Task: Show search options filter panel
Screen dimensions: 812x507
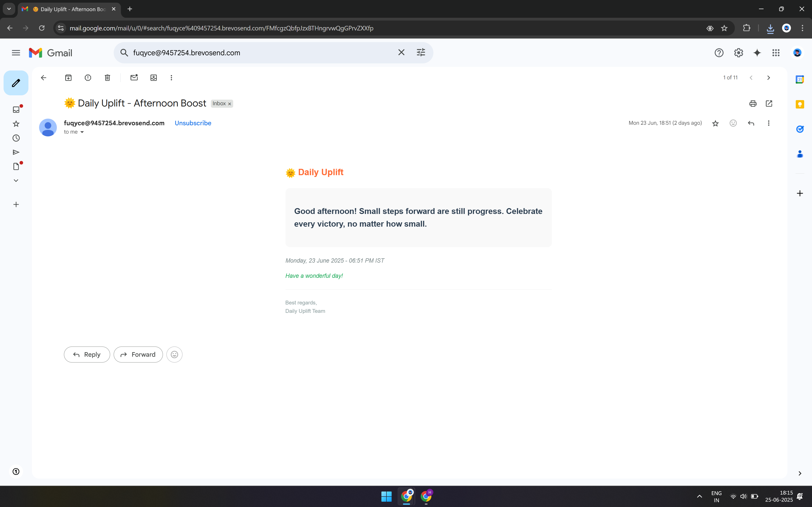Action: pyautogui.click(x=421, y=53)
